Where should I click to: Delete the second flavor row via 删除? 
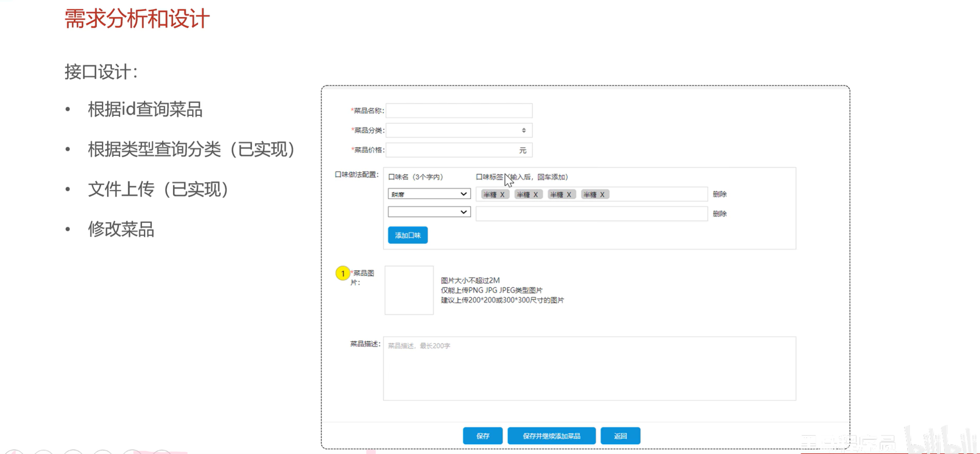click(719, 214)
